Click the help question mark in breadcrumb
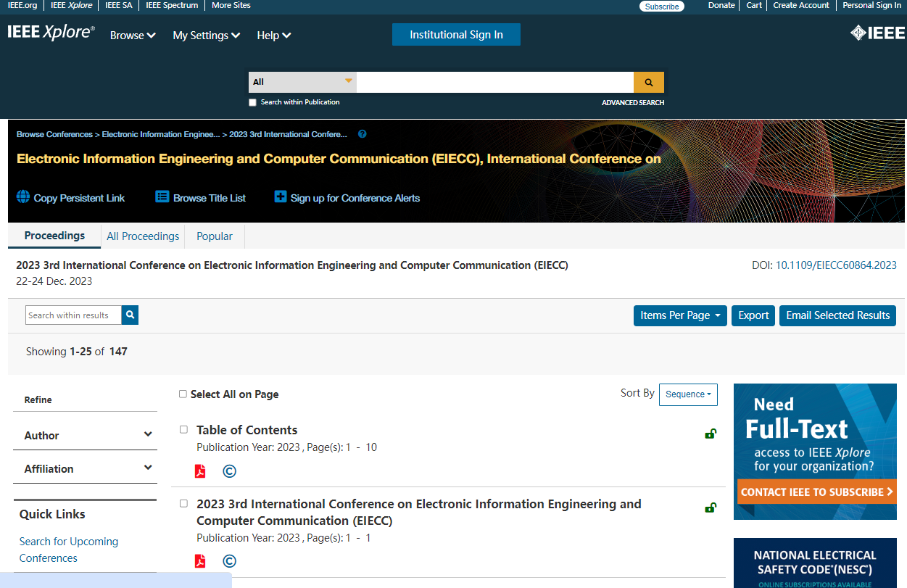 pos(363,134)
